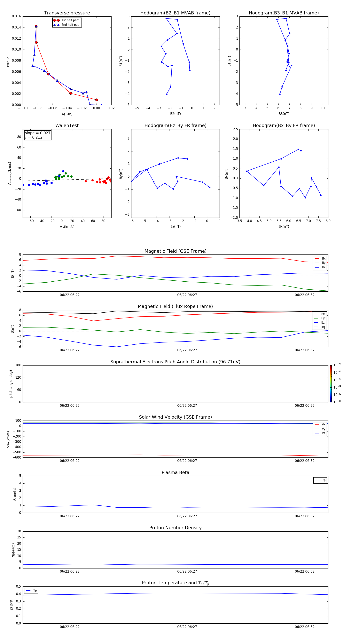Select the Bx entry in GSE field legend

click(320, 259)
